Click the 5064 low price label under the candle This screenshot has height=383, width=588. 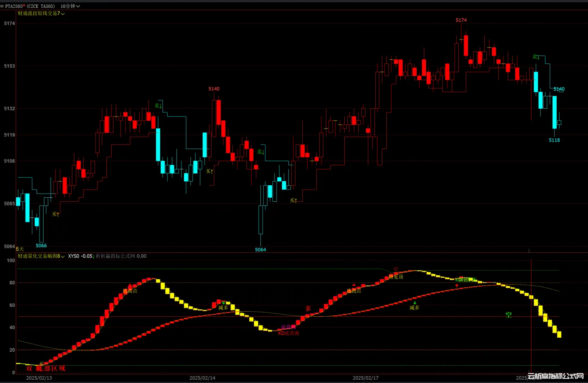point(260,250)
